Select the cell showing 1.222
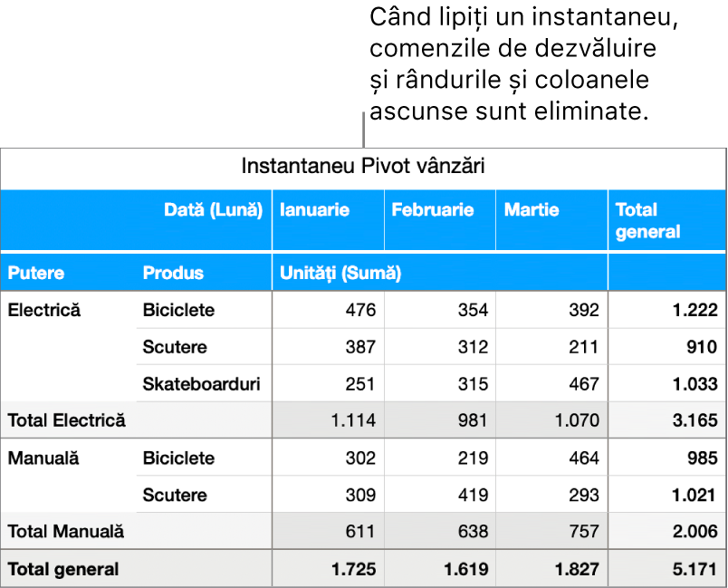The image size is (728, 588). (694, 310)
